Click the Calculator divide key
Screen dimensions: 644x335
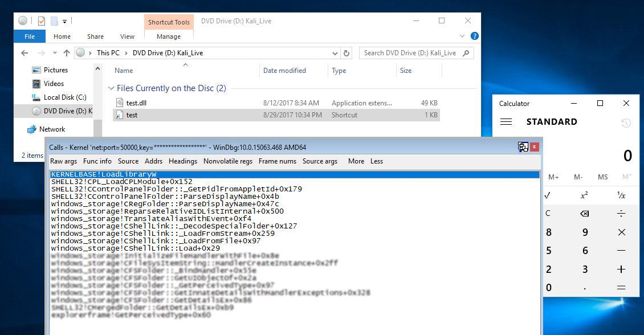621,214
